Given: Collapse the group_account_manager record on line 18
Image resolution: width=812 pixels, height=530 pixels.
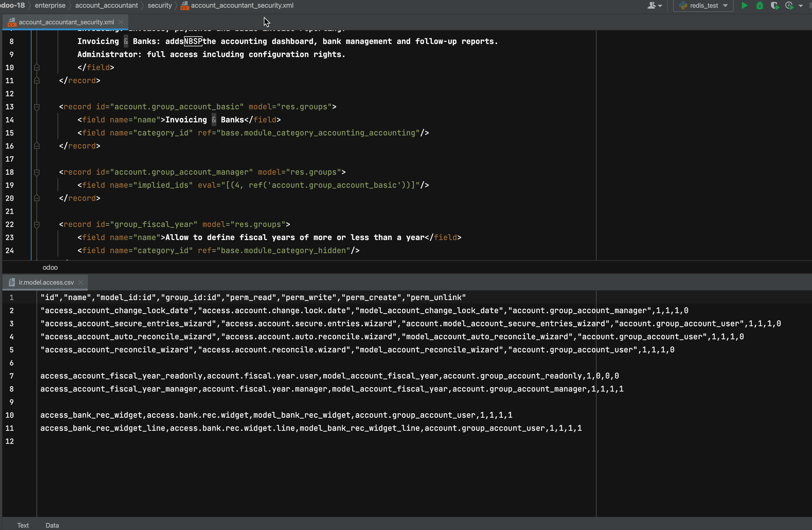Looking at the screenshot, I should click(x=37, y=172).
